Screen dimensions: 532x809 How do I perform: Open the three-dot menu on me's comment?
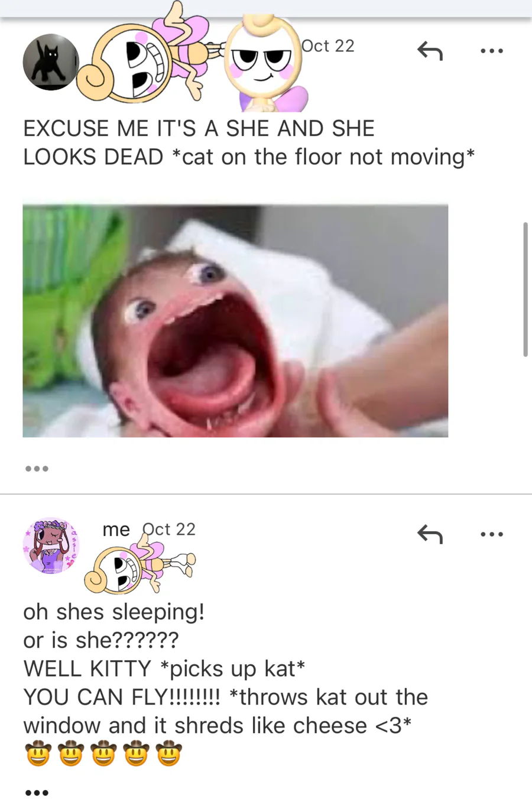(492, 534)
